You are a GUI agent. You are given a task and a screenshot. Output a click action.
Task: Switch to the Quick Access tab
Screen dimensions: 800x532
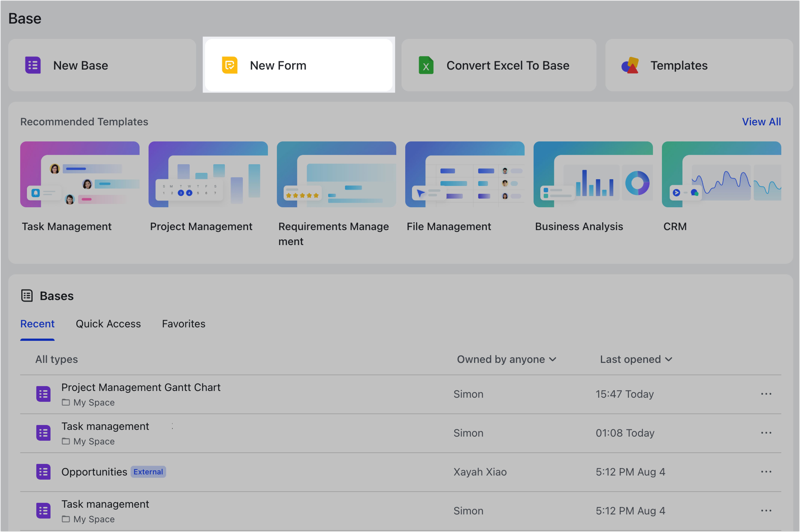click(x=108, y=324)
